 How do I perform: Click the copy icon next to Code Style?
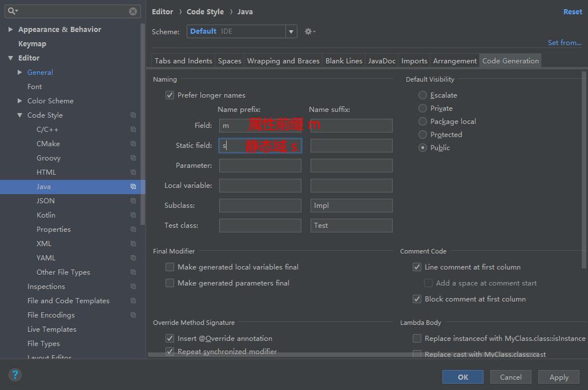[x=133, y=115]
